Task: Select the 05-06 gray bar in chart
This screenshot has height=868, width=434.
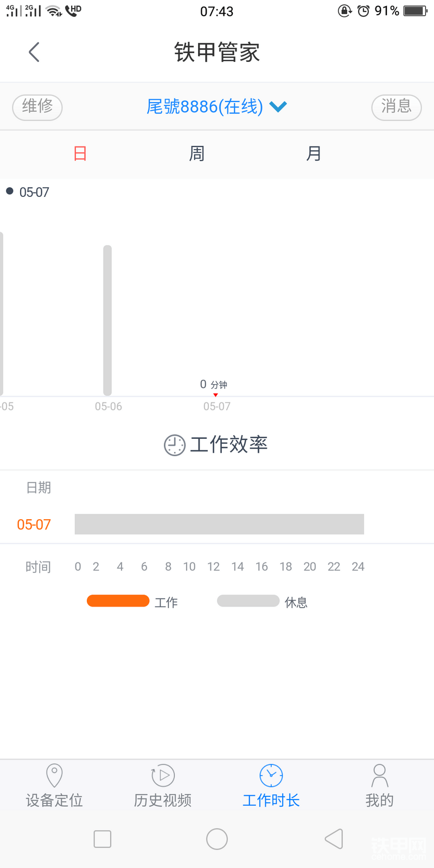Action: (107, 320)
